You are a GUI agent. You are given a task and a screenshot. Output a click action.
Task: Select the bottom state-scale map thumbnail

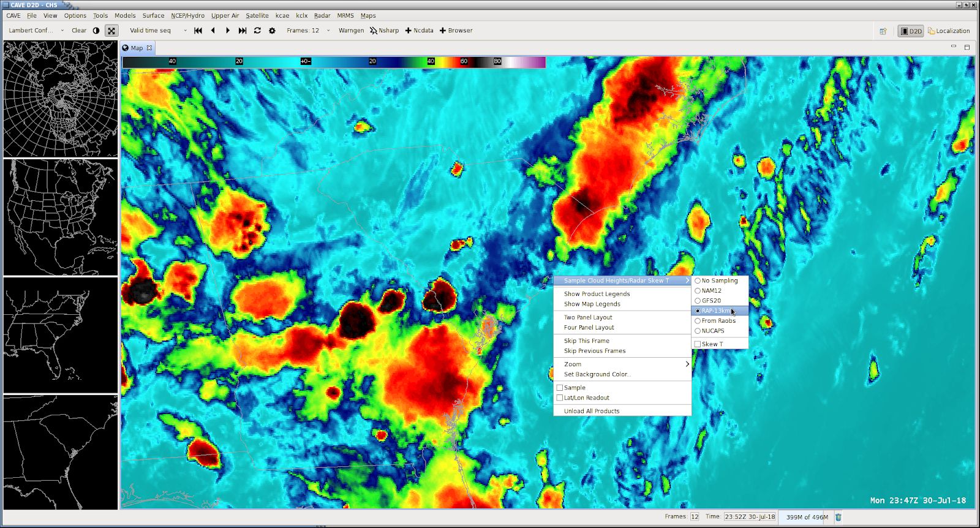pyautogui.click(x=61, y=452)
